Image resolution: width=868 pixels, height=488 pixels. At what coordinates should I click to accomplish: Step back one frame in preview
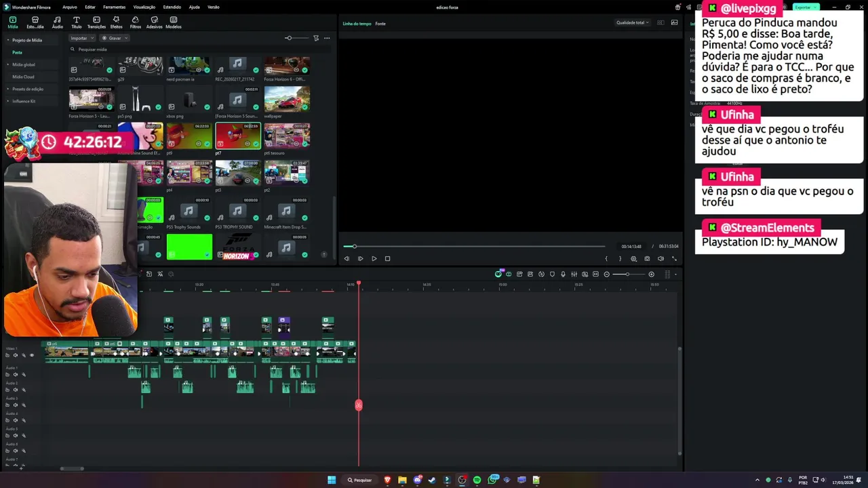347,258
